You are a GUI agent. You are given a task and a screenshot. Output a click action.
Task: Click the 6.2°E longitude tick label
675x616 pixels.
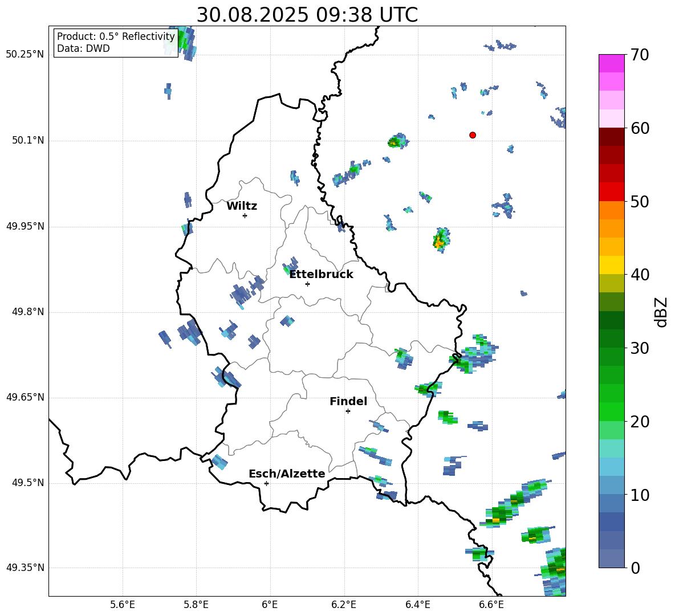click(344, 605)
